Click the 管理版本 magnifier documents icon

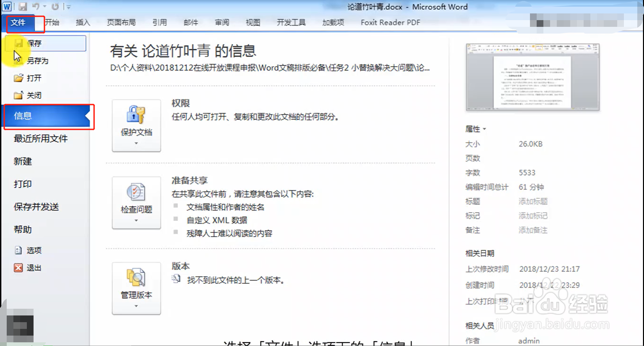click(136, 278)
